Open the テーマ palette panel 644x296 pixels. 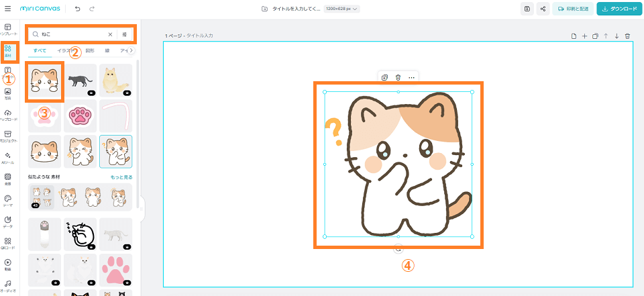pyautogui.click(x=7, y=201)
